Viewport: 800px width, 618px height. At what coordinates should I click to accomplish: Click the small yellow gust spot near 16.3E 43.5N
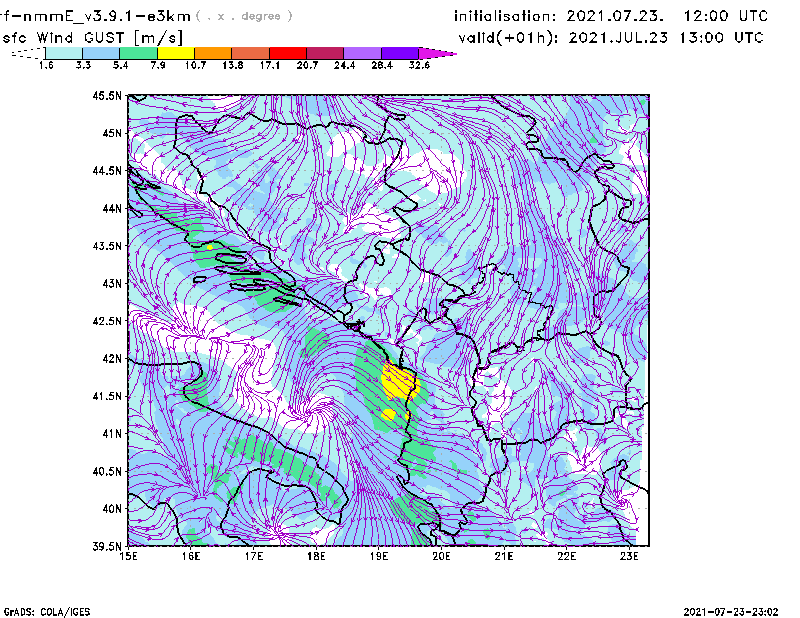pyautogui.click(x=210, y=247)
